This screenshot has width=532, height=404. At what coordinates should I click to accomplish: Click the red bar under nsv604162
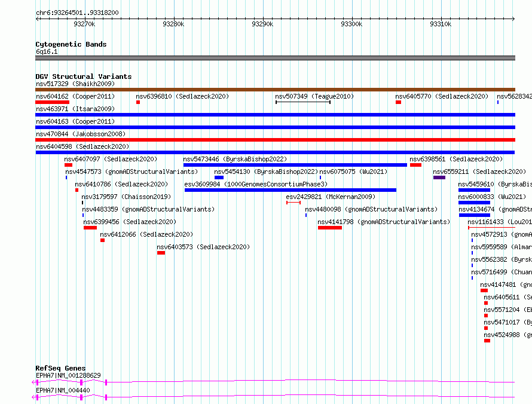tap(52, 102)
